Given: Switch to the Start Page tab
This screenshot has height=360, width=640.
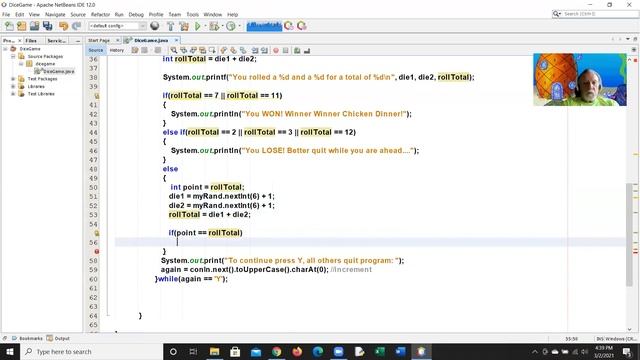Looking at the screenshot, I should [99, 40].
